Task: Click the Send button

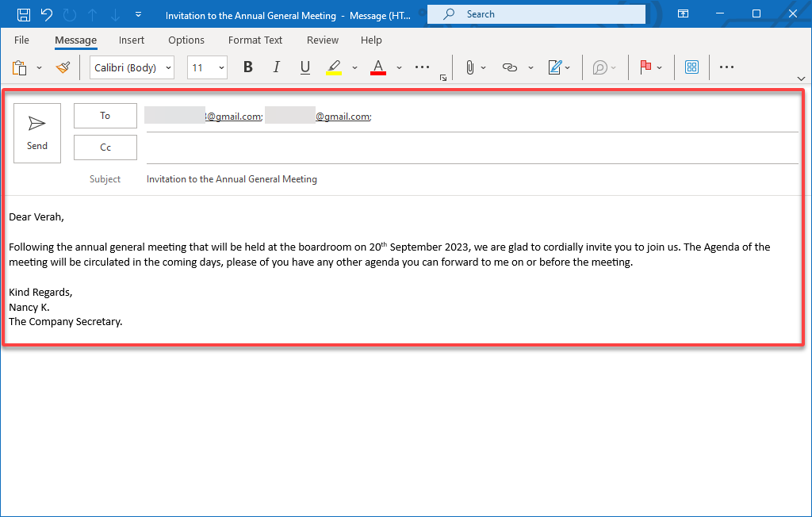Action: (37, 133)
